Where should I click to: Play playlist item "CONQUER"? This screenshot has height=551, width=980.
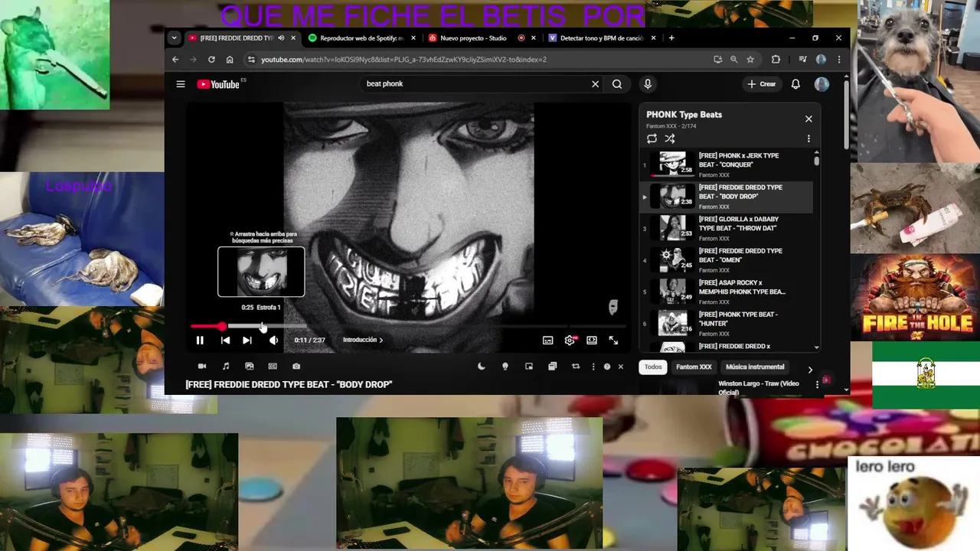(x=726, y=165)
